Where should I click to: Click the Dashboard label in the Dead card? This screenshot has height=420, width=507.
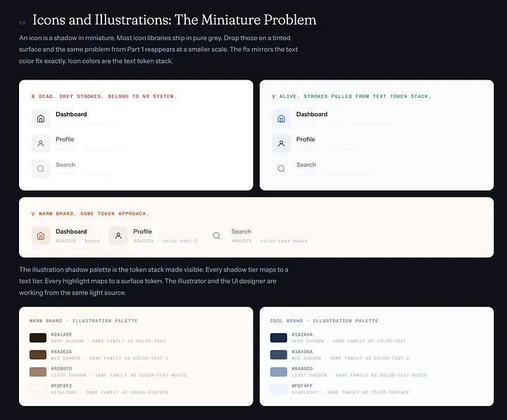[x=71, y=115]
